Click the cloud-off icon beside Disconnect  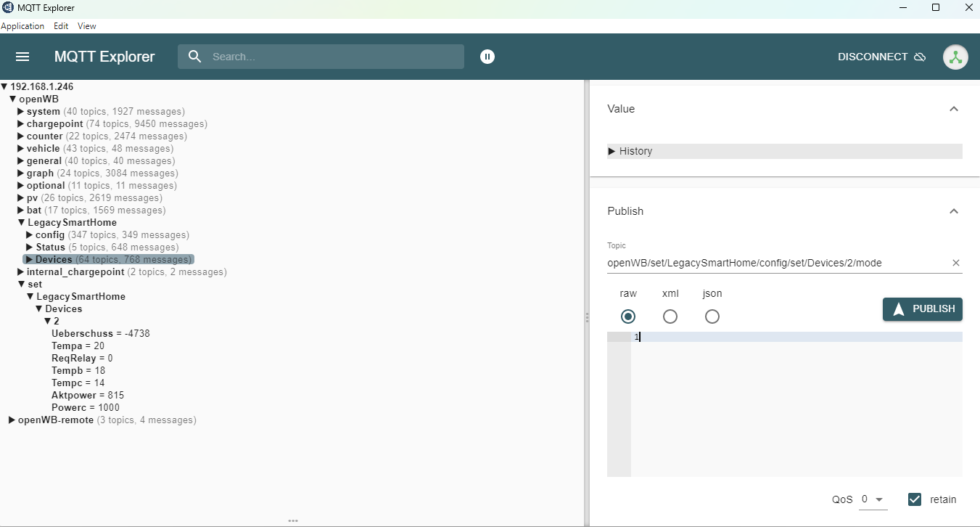point(920,57)
